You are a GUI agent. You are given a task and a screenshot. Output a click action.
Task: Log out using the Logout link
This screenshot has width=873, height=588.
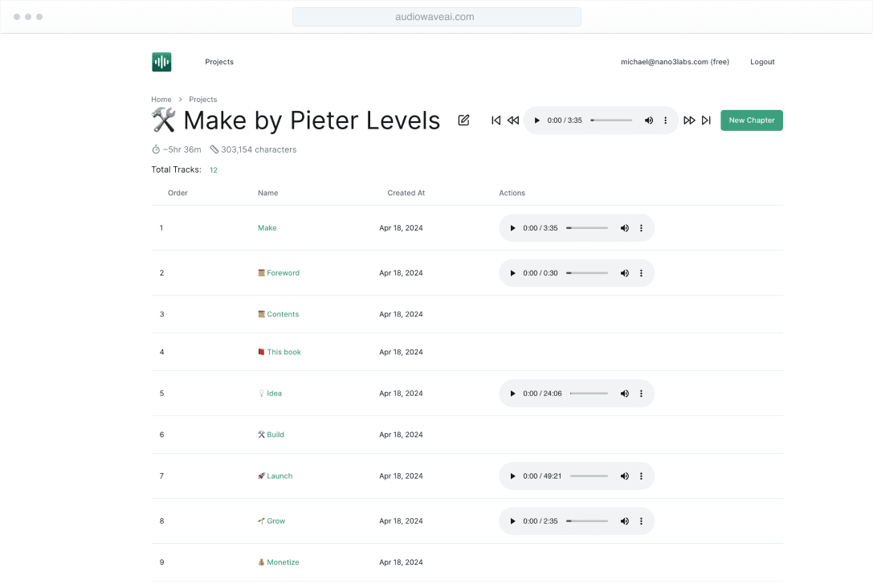762,62
